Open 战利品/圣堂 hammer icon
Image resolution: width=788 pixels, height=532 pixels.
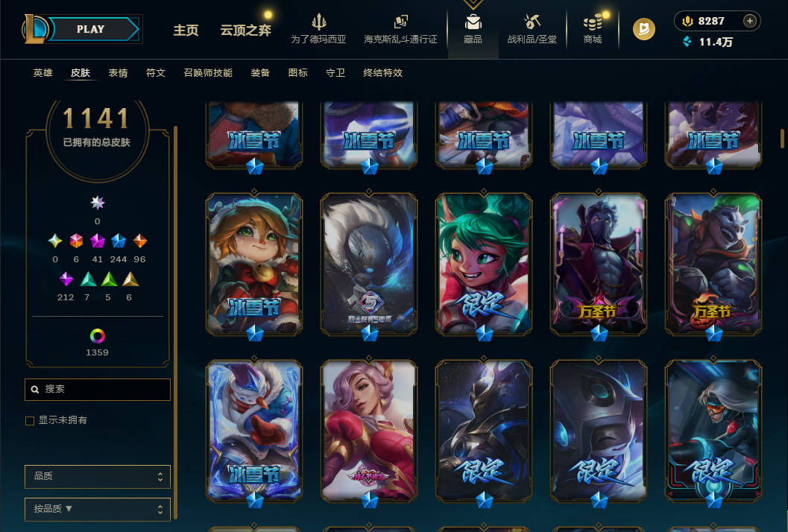(532, 22)
